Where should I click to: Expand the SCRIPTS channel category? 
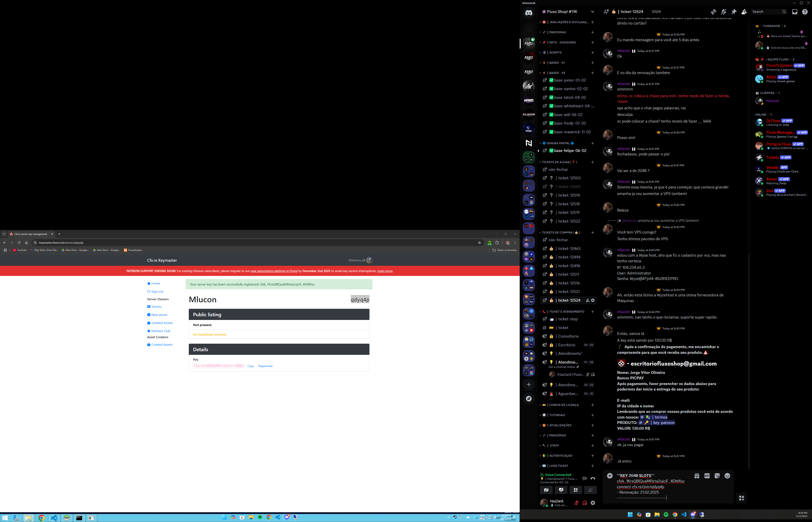tap(555, 53)
